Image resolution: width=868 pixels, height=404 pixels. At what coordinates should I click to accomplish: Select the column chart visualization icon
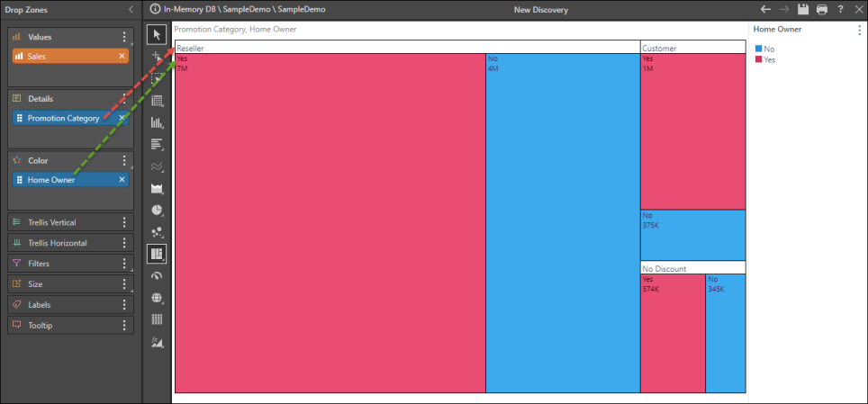[158, 122]
